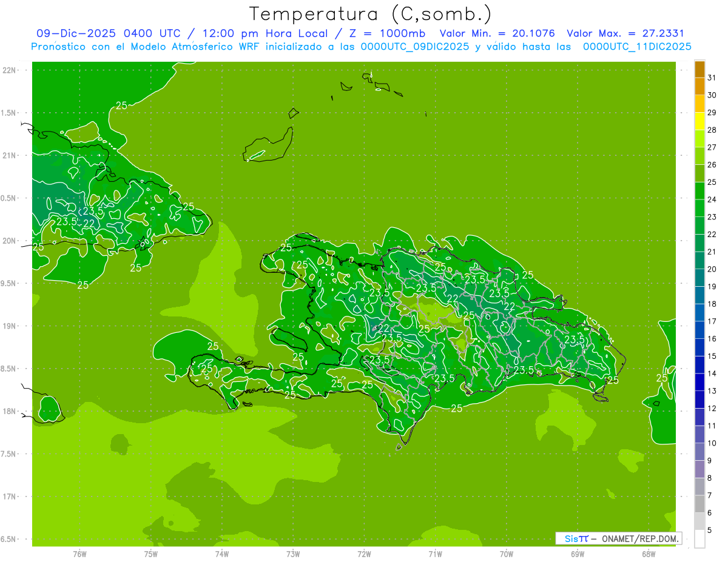
Task: Click the '9.5N' latitude axis label
Action: click(x=8, y=283)
